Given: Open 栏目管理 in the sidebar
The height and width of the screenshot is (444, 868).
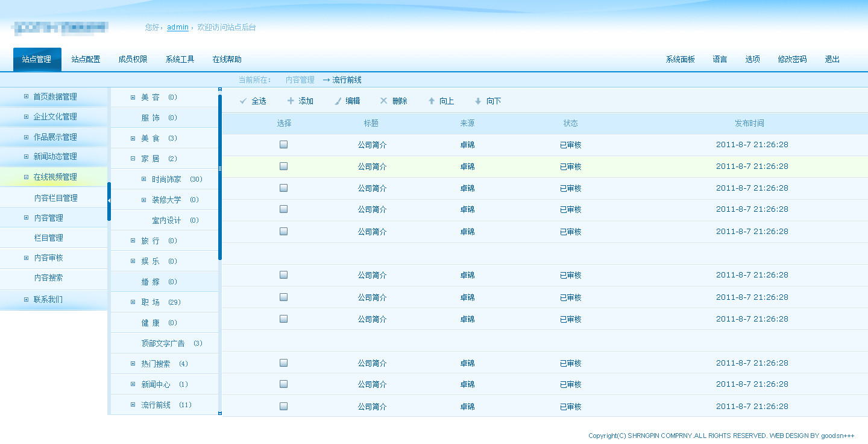Looking at the screenshot, I should (49, 238).
